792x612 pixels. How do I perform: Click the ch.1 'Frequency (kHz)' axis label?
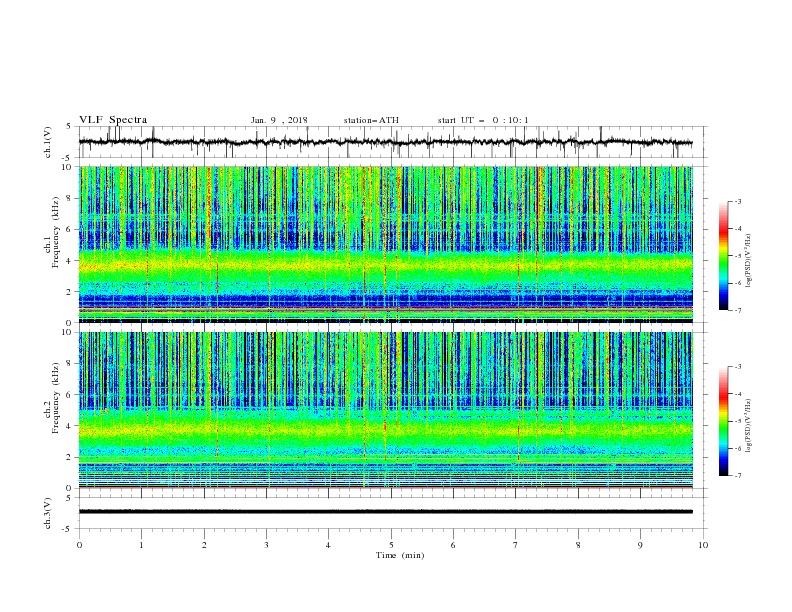[x=56, y=232]
